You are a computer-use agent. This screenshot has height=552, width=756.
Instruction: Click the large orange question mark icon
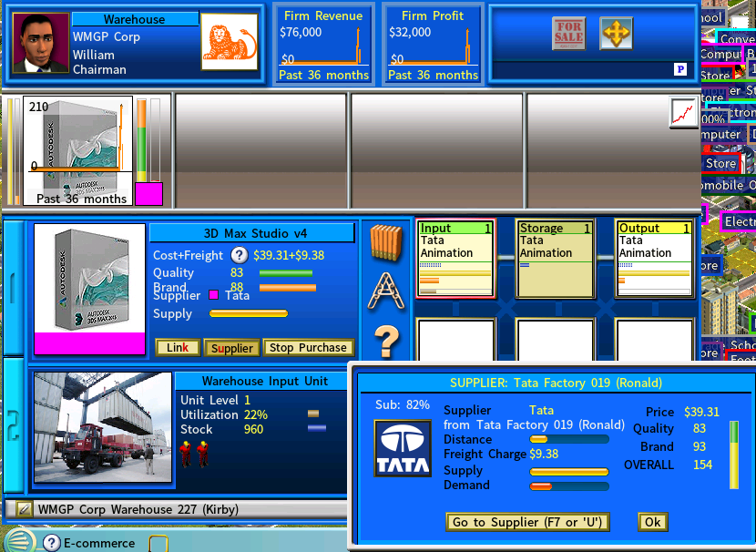tap(387, 341)
